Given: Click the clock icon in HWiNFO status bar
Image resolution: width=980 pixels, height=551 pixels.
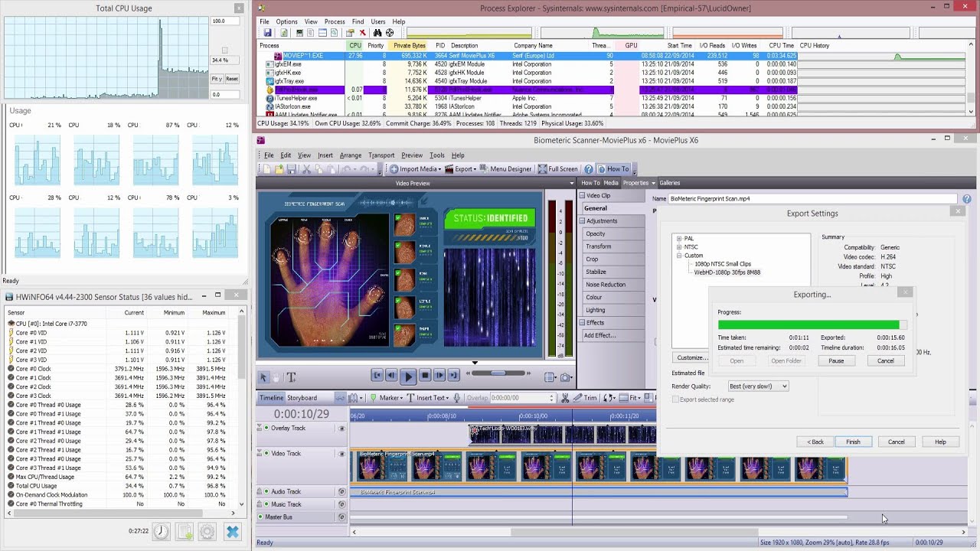Looking at the screenshot, I should [162, 531].
